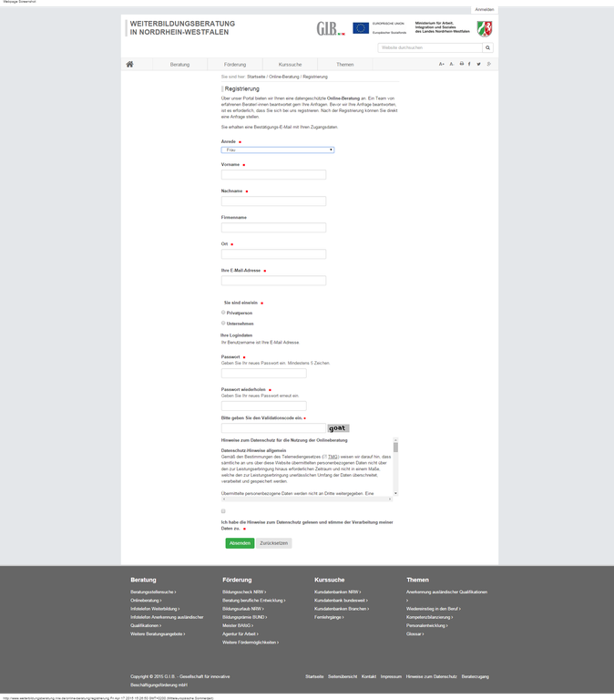Open footer link Infotelefon Weiterbildung

tap(155, 609)
